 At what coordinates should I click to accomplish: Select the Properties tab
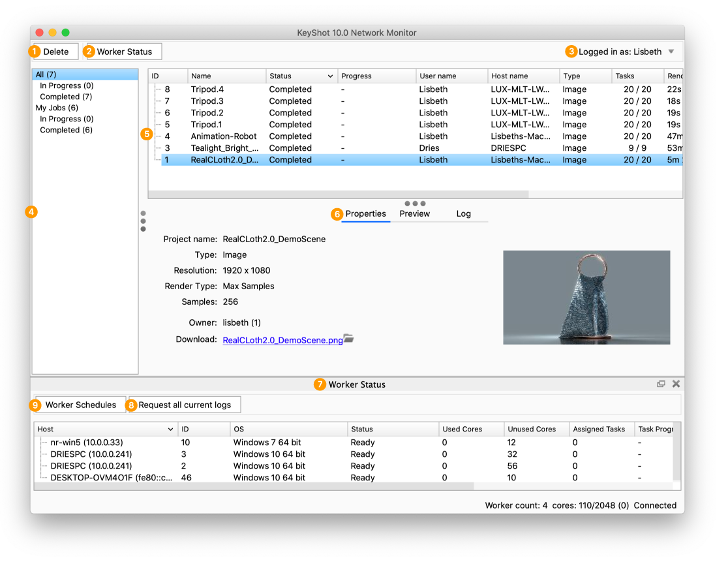coord(366,213)
